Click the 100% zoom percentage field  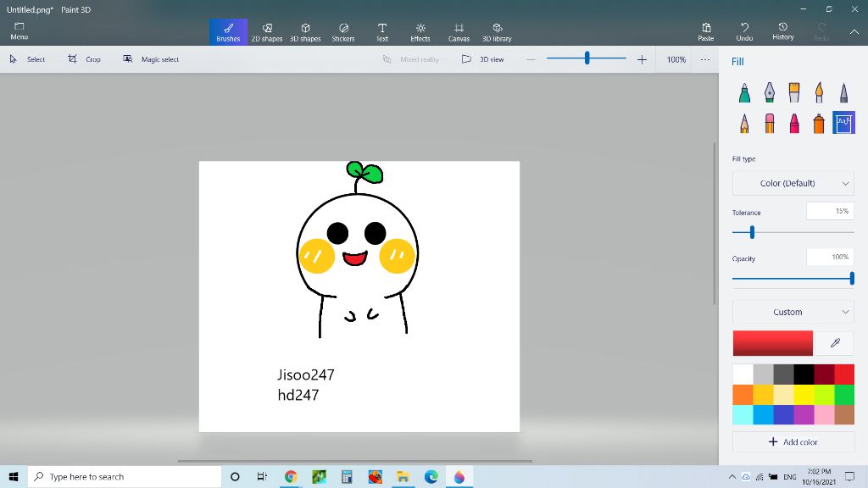676,59
